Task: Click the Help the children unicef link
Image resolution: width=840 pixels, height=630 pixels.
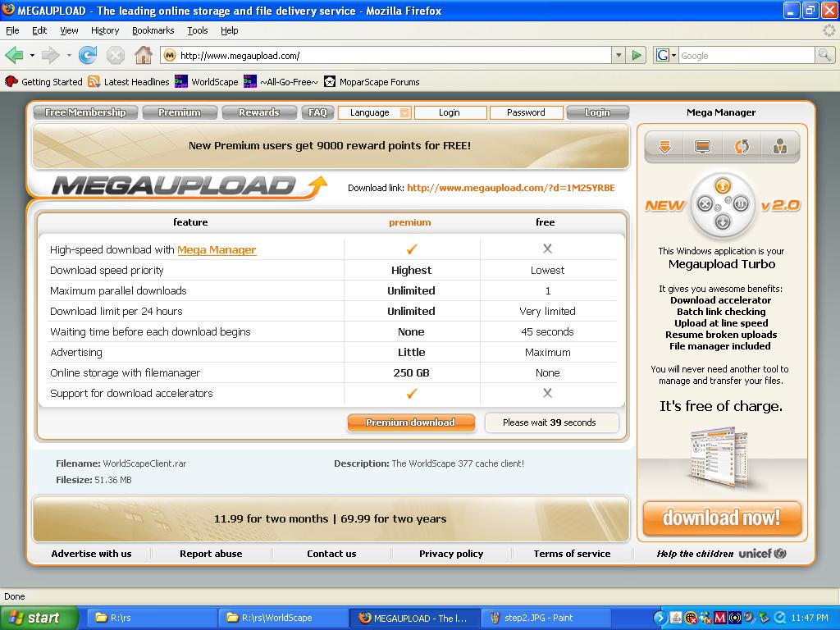Action: tap(722, 554)
